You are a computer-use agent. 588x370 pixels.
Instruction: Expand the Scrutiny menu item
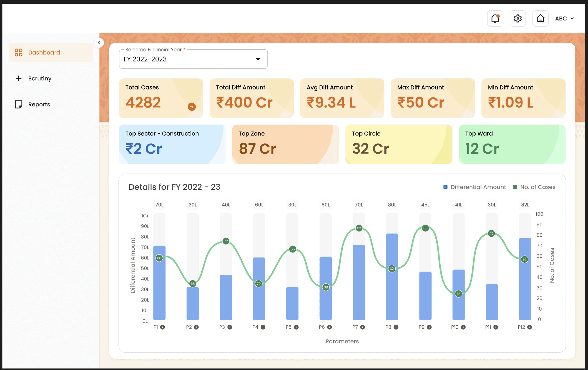(40, 78)
